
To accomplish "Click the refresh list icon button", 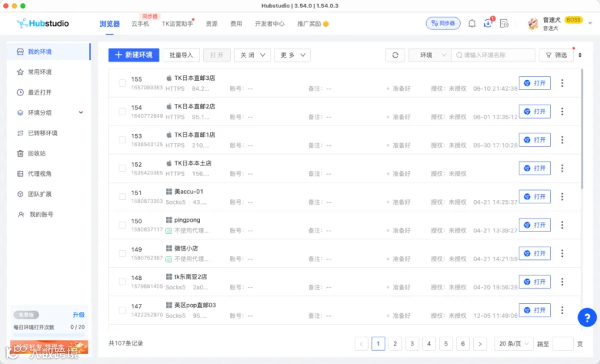I will coord(395,55).
